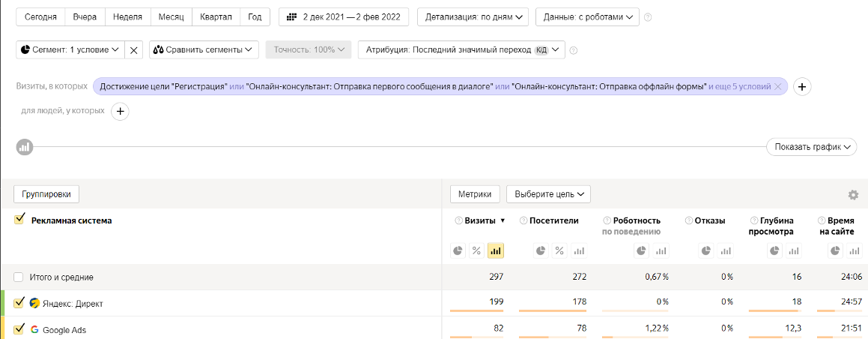Open Данные: с роботами dropdown
Screen dimensions: 868x339
click(x=587, y=17)
